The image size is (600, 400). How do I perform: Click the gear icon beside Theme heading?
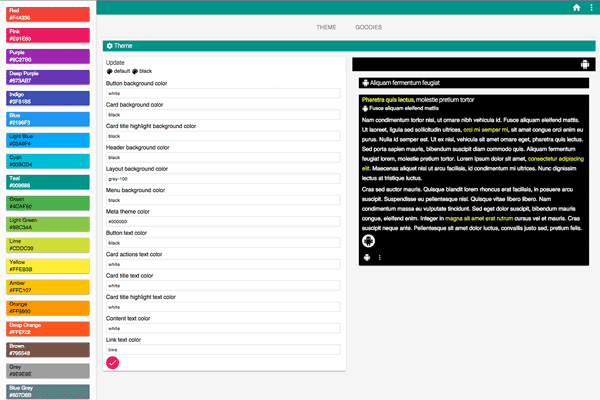[x=109, y=46]
